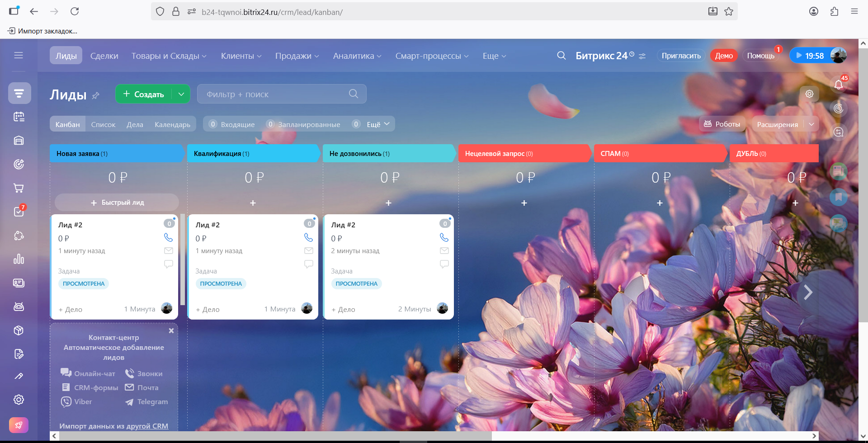Switch to the Календарь view tab
Viewport: 868px width, 443px height.
tap(172, 124)
